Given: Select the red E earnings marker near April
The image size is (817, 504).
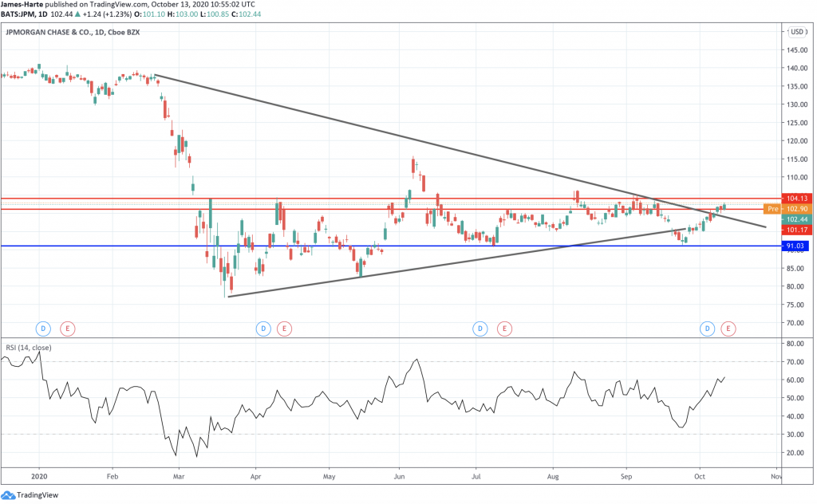Looking at the screenshot, I should tap(285, 328).
